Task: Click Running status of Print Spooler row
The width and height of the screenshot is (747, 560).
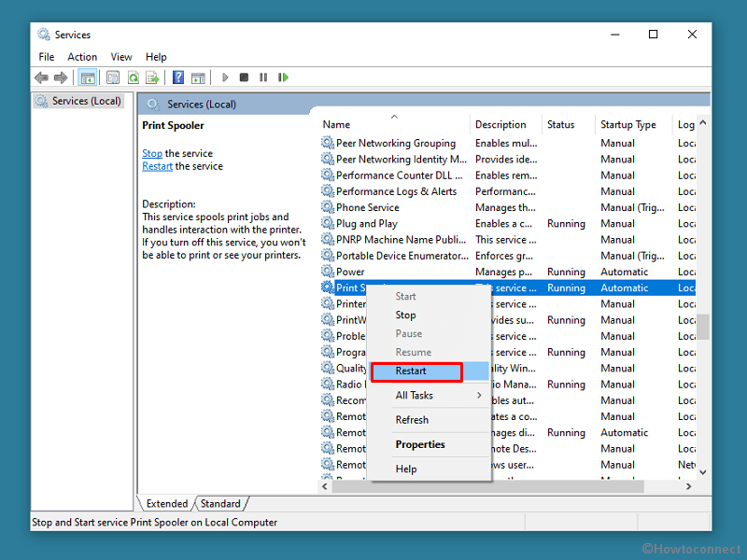Action: (x=566, y=287)
